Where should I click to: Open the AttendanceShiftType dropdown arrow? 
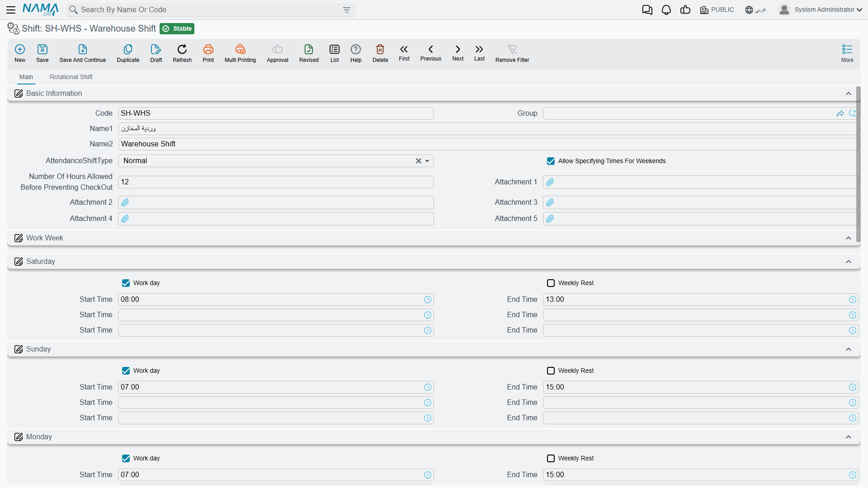point(427,161)
